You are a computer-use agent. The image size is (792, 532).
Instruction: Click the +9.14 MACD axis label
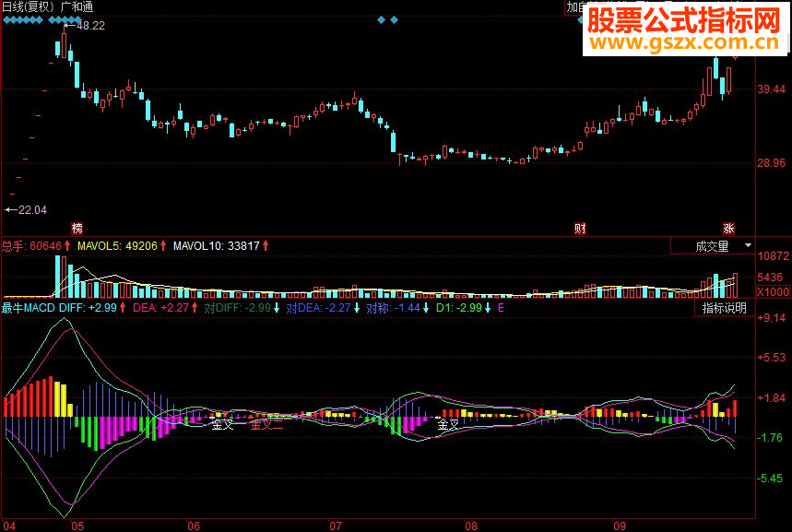pos(772,318)
